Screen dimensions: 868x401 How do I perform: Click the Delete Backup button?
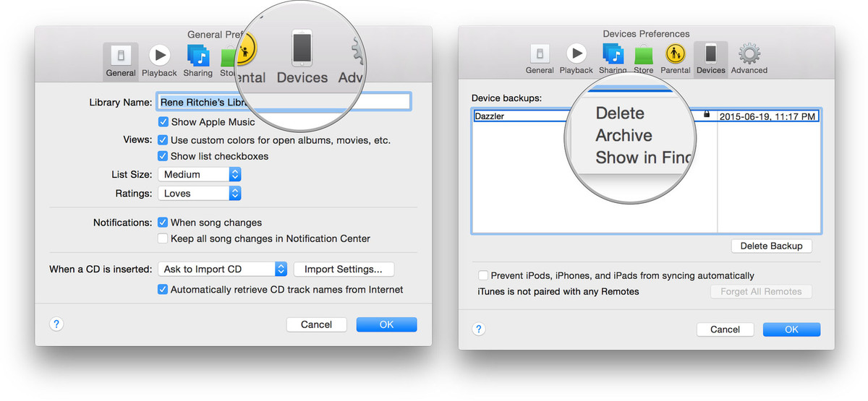coord(772,246)
